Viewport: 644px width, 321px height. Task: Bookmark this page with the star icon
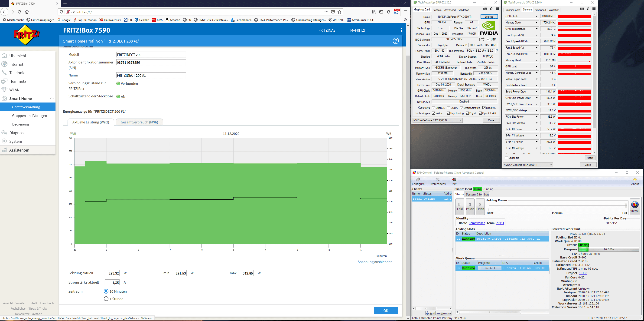coord(339,12)
